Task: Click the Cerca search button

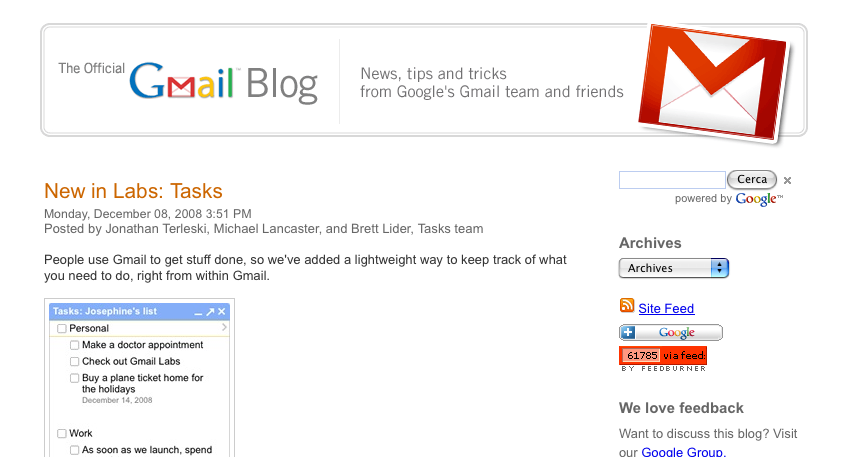Action: [x=752, y=179]
